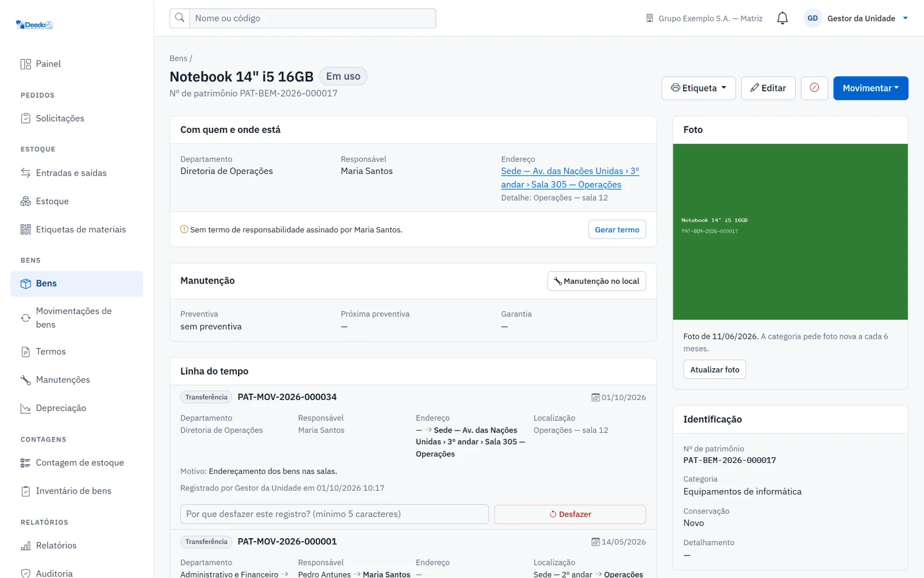Click the green asset photo thumbnail

click(790, 232)
